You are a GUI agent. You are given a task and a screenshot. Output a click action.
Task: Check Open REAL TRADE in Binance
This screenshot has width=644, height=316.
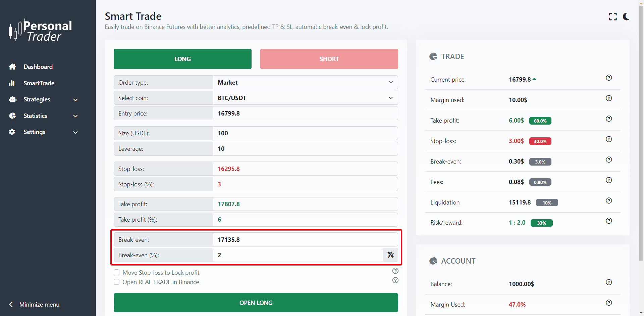(117, 282)
